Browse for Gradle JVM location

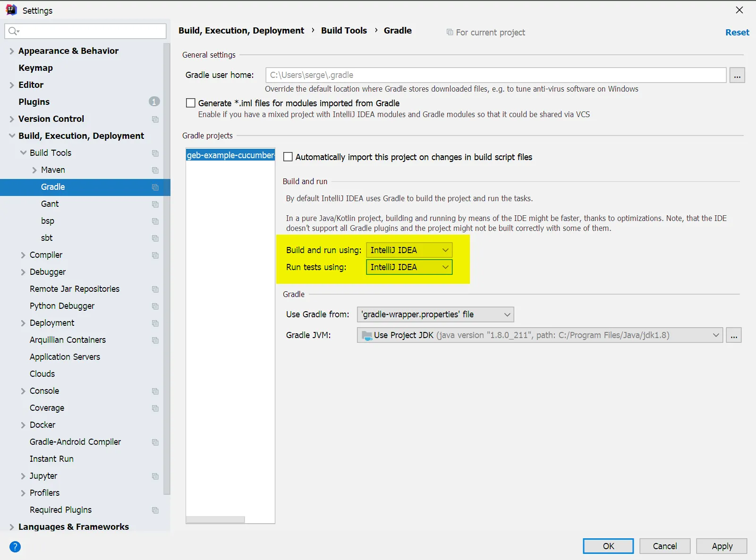click(734, 335)
